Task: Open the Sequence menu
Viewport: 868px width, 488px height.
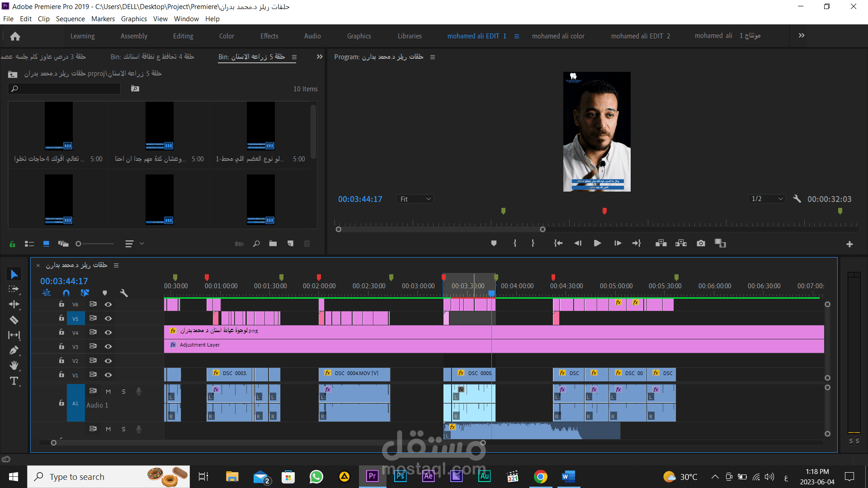Action: 70,19
